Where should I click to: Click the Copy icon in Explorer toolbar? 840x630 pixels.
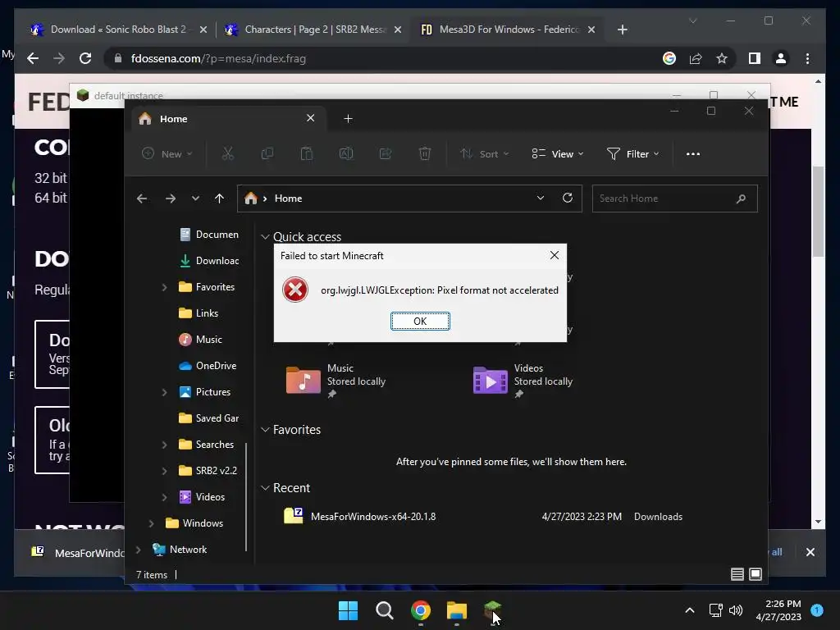tap(267, 153)
